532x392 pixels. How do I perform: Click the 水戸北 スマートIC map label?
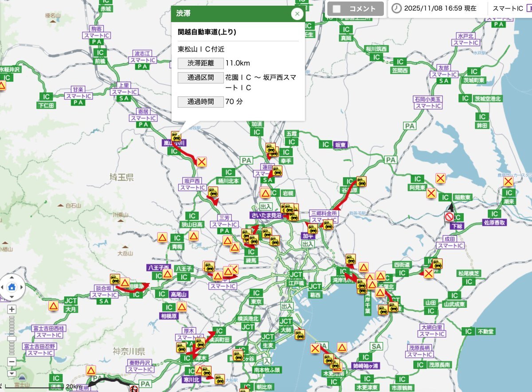click(x=466, y=39)
